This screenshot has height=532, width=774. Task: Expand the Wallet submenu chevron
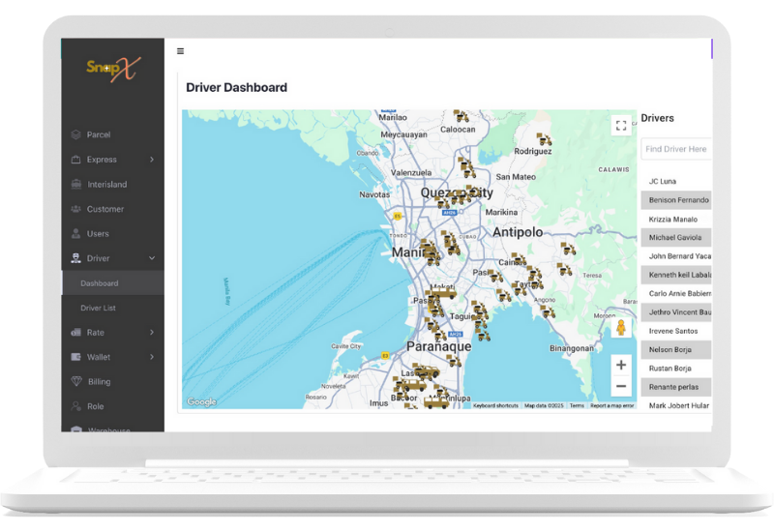(152, 357)
